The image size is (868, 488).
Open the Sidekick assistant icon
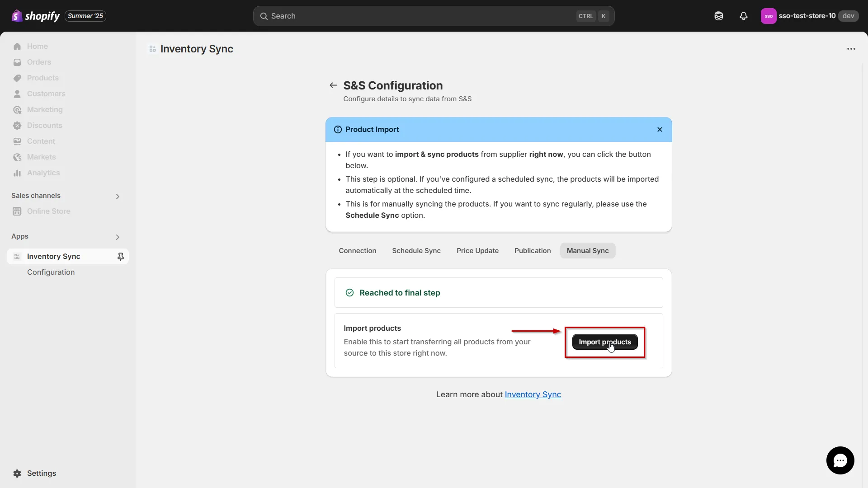coord(719,16)
